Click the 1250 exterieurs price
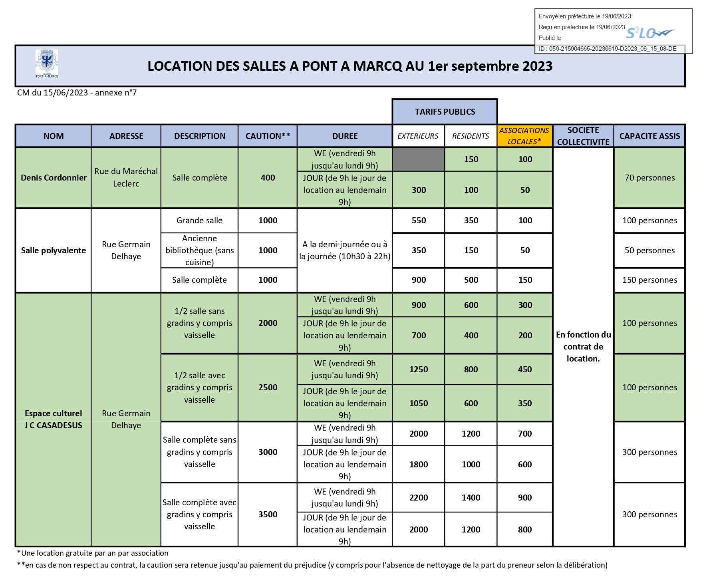The width and height of the screenshot is (701, 588). click(419, 369)
